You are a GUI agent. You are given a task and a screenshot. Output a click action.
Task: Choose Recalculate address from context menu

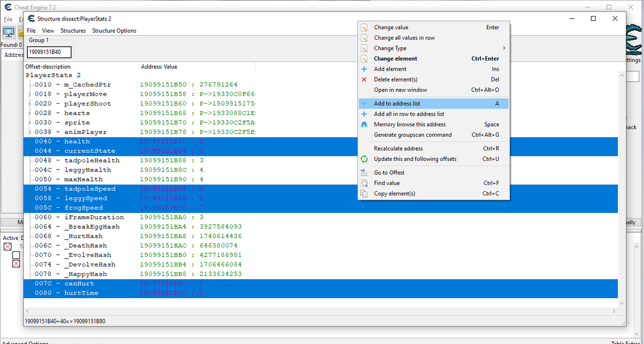pyautogui.click(x=398, y=148)
